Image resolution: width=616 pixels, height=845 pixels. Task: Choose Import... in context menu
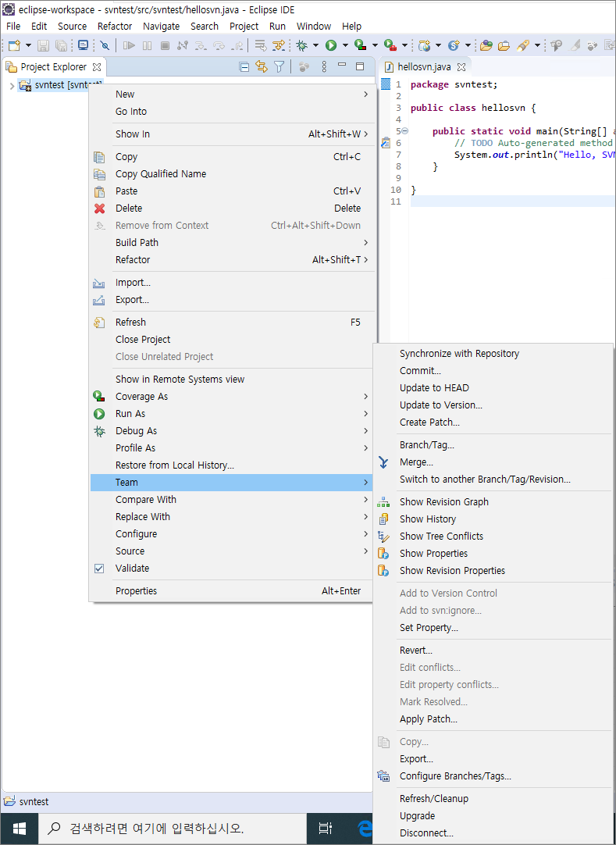click(233, 283)
